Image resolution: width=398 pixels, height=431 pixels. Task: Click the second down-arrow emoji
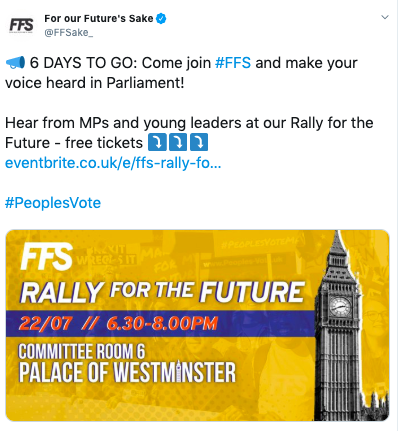click(178, 142)
